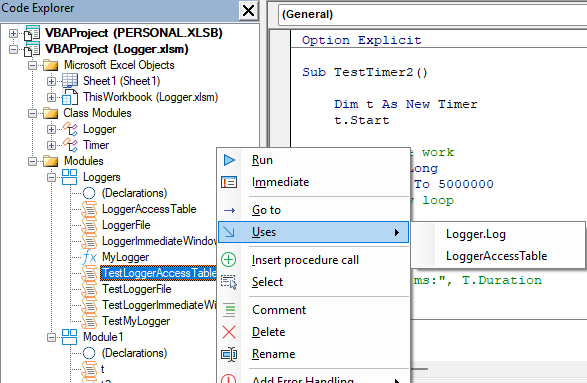587x383 pixels.
Task: Click the Run play icon in context menu
Action: click(229, 160)
